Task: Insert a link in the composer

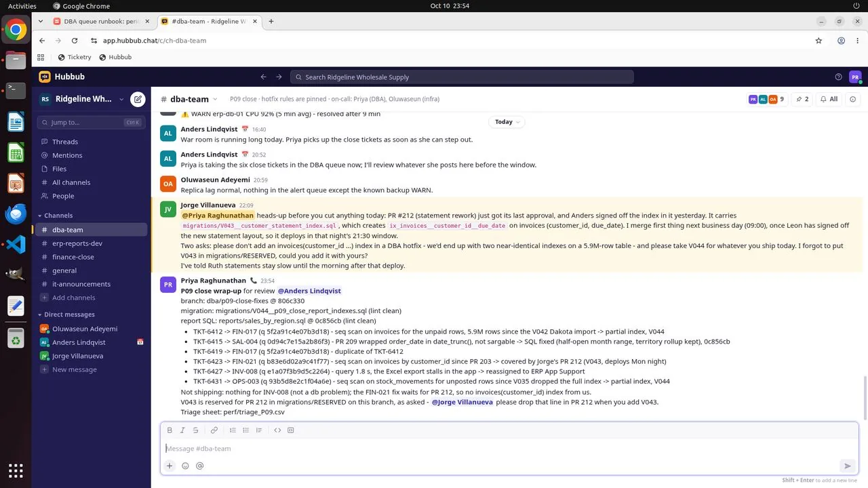Action: pos(214,430)
